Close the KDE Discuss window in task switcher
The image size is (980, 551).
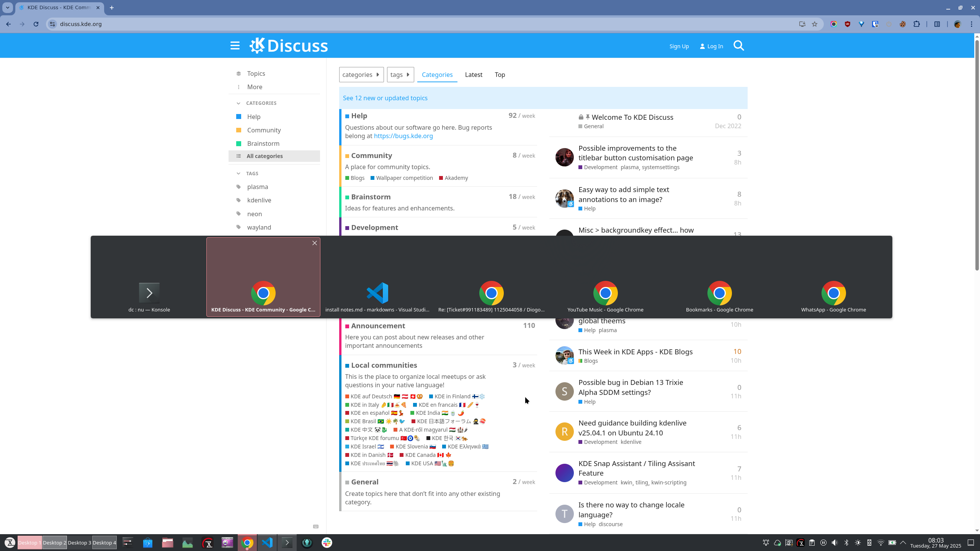tap(315, 243)
